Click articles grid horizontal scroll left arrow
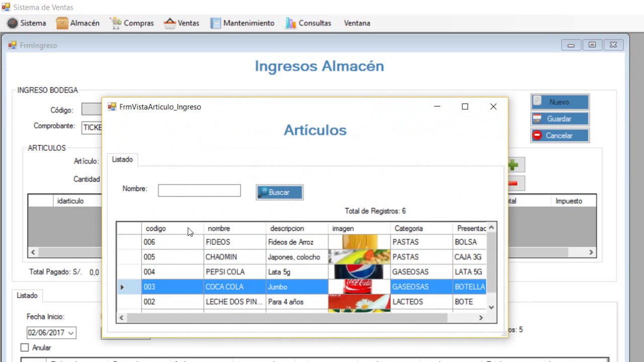The image size is (644, 362). [x=121, y=317]
